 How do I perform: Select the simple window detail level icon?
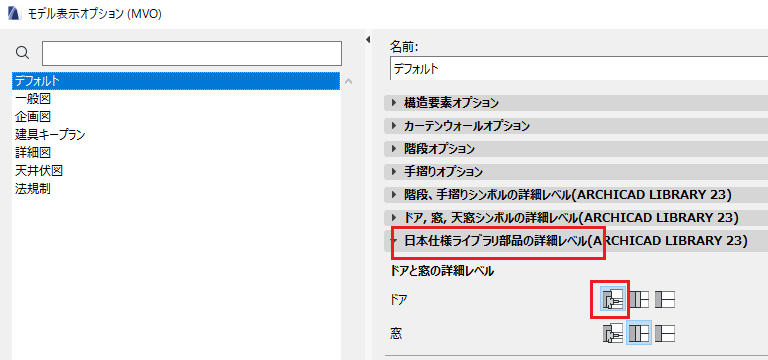[665, 333]
